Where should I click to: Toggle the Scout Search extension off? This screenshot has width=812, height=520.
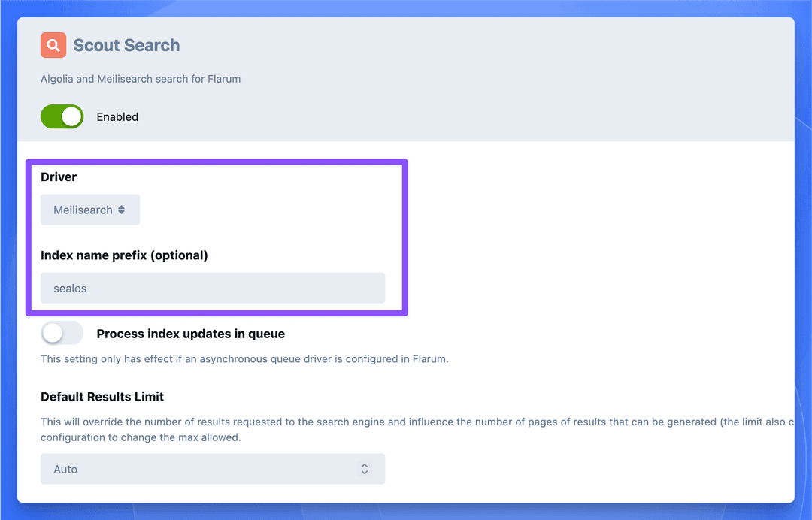[62, 116]
